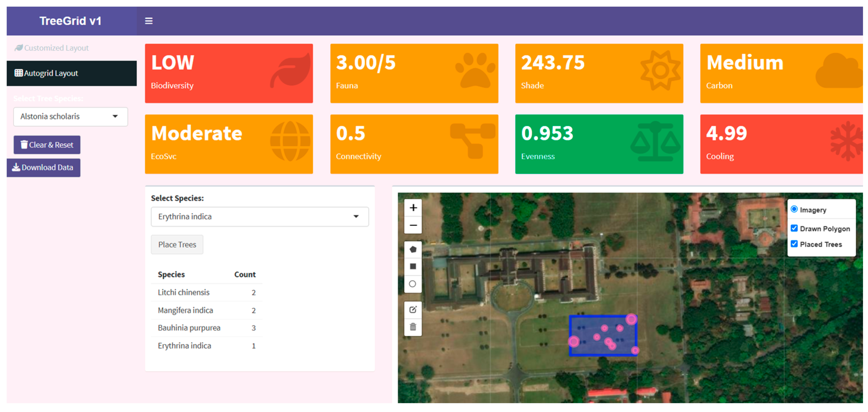Select the Imagery radio button

pyautogui.click(x=794, y=209)
